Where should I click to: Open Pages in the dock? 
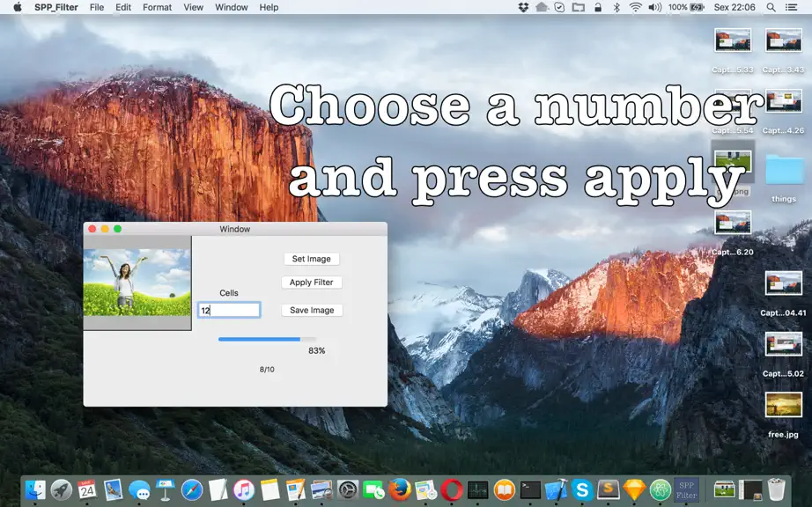pos(296,489)
